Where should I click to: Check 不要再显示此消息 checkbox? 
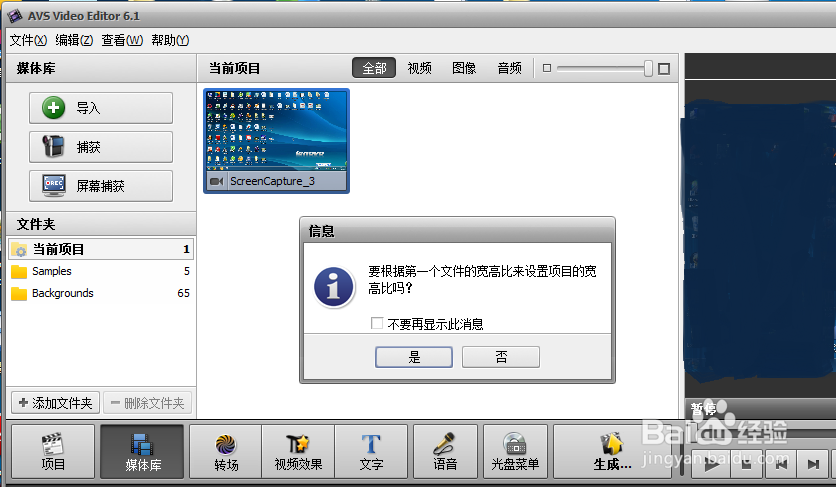point(376,323)
